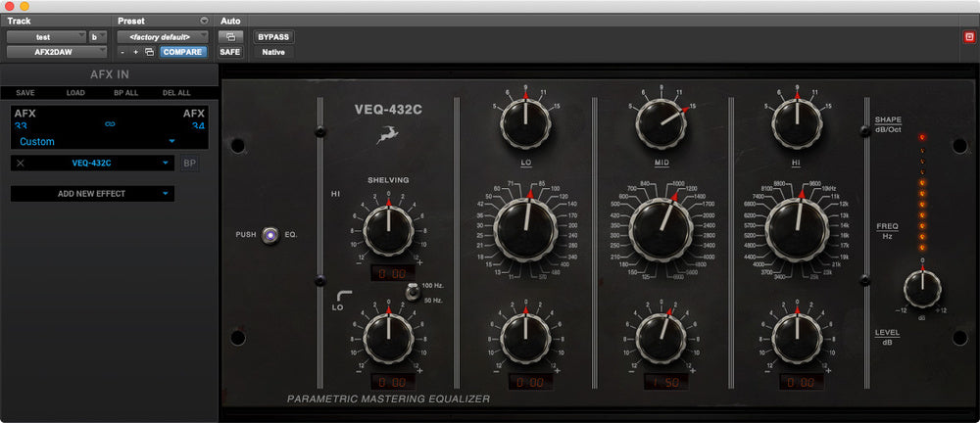Click the AFX 34 channel label
980x423 pixels.
[x=194, y=118]
